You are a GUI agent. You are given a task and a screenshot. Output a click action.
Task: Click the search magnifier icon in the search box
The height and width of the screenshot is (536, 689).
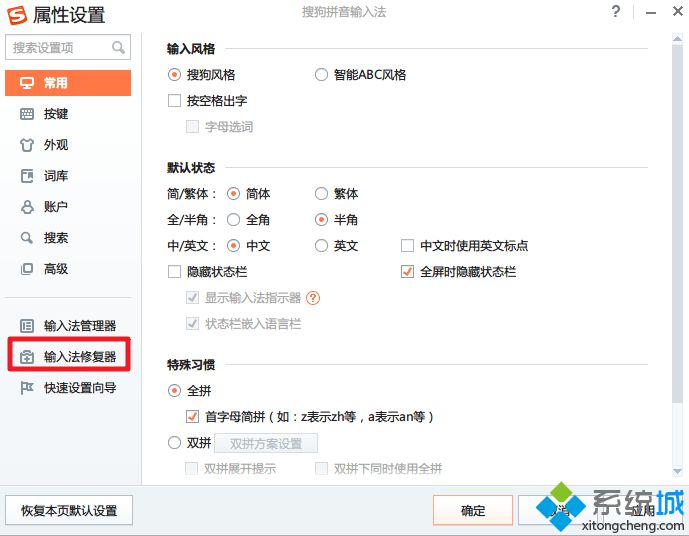pos(118,47)
